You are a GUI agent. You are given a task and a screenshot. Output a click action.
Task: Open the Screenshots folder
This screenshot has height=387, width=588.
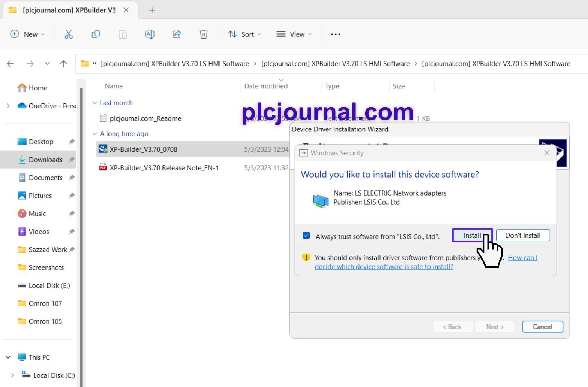41,267
